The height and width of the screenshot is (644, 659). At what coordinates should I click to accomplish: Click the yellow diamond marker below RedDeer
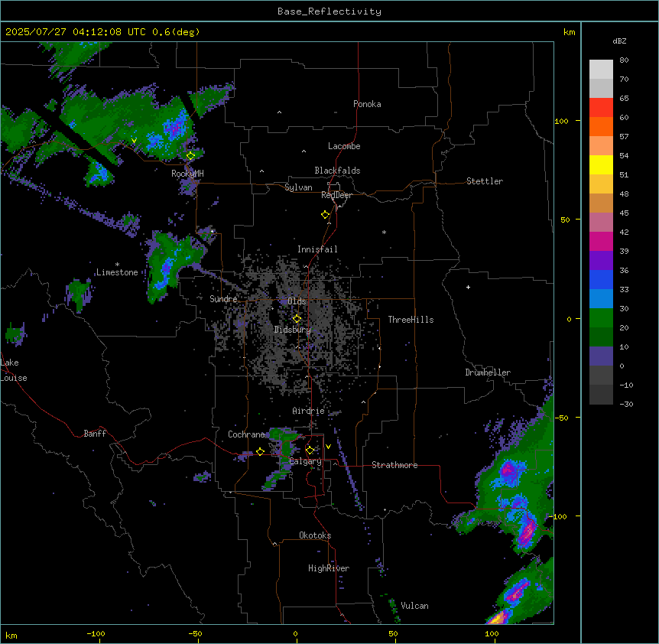326,215
